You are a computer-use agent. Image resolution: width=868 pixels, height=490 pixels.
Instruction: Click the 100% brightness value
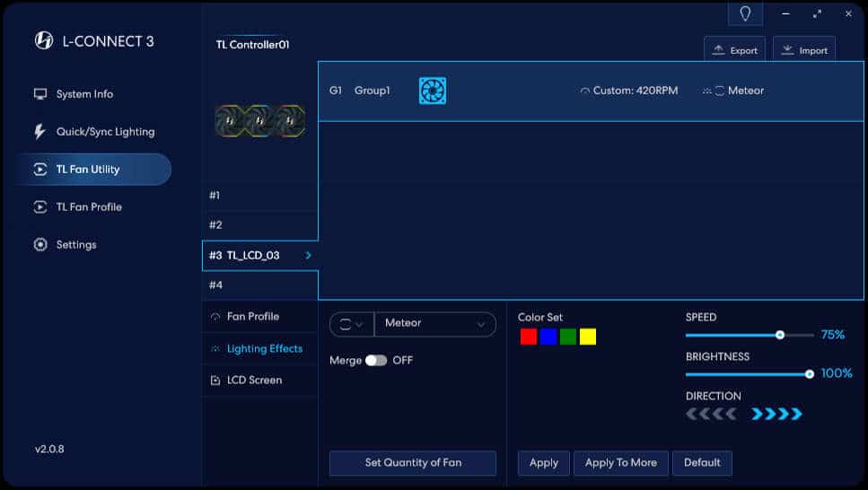(x=837, y=373)
